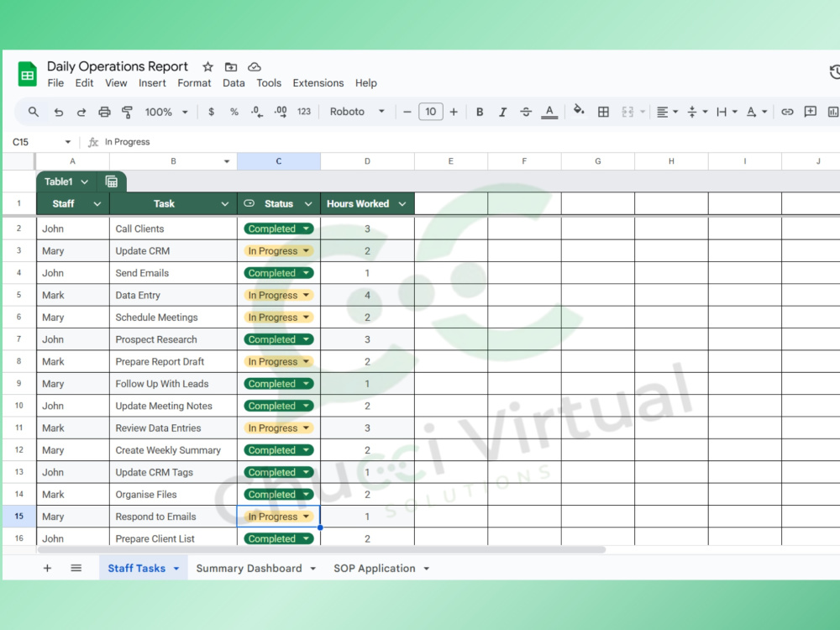
Task: Toggle bold formatting
Action: click(480, 112)
